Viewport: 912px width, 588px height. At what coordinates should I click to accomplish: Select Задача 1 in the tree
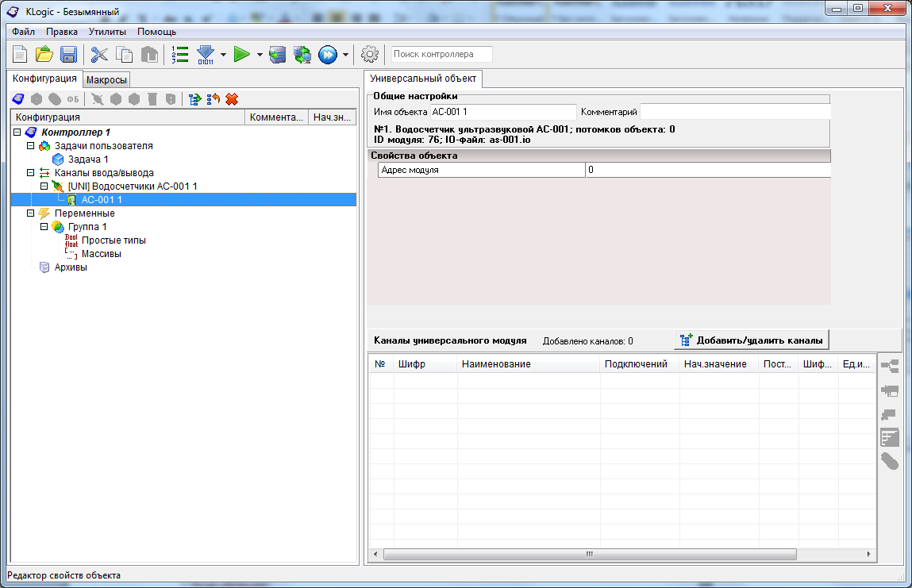pyautogui.click(x=87, y=159)
